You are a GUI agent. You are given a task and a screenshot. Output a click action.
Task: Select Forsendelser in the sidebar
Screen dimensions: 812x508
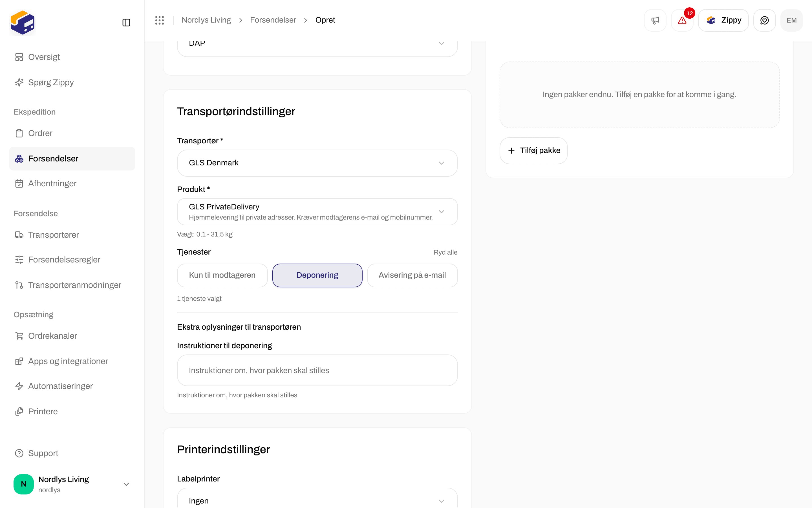pos(72,159)
